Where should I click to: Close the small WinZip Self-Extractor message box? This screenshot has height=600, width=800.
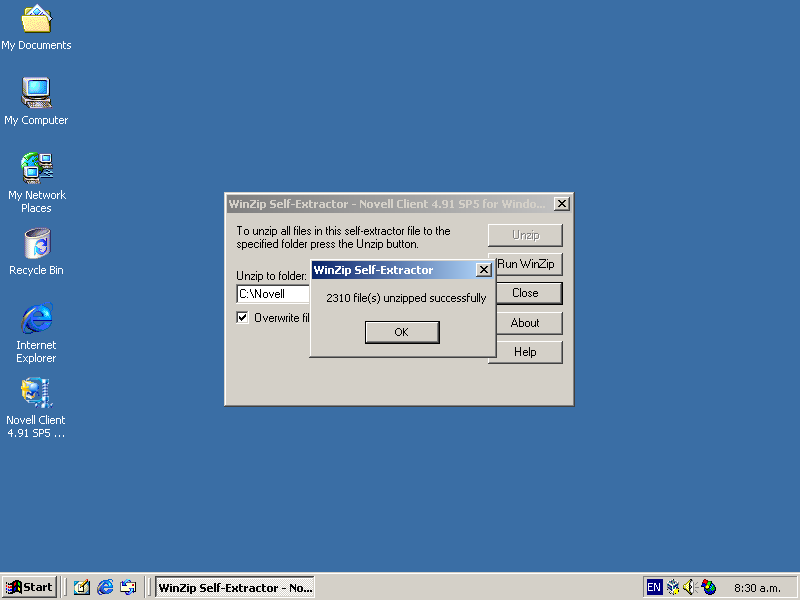pos(484,270)
